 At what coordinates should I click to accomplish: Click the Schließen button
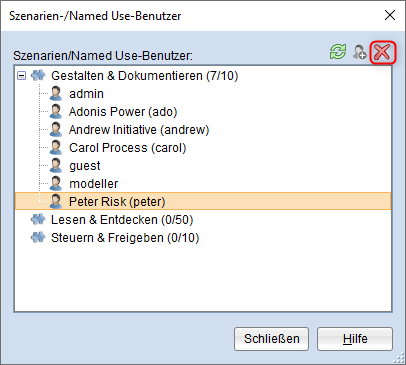pyautogui.click(x=271, y=339)
